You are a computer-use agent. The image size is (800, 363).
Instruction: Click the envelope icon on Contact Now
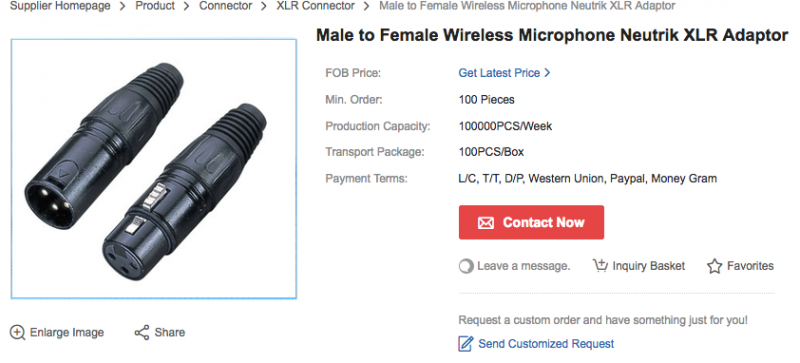486,223
